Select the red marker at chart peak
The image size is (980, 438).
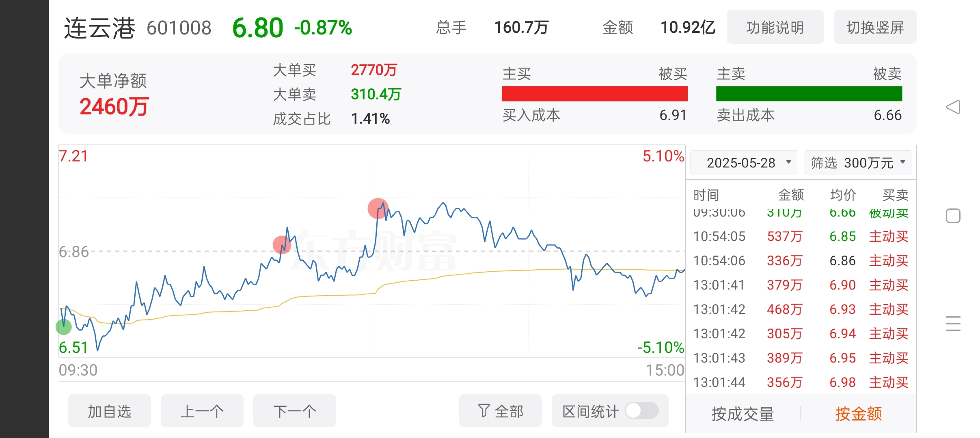(x=378, y=208)
